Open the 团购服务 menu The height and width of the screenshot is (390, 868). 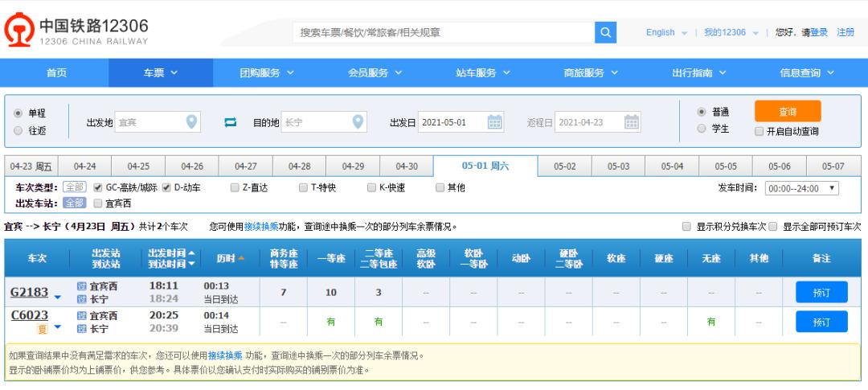click(267, 73)
